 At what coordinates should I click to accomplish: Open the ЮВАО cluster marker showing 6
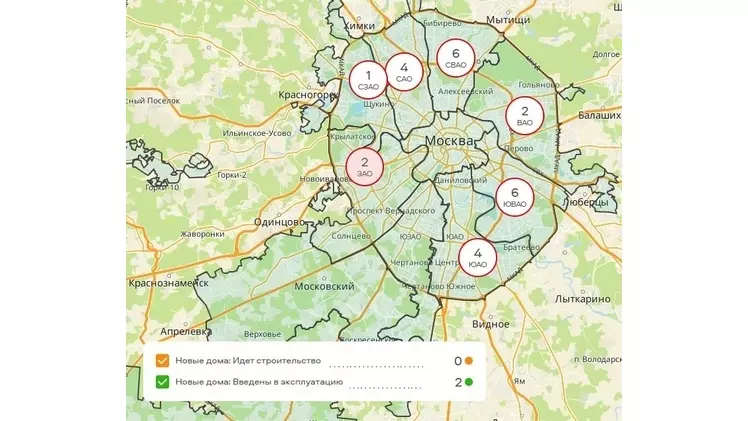[514, 198]
